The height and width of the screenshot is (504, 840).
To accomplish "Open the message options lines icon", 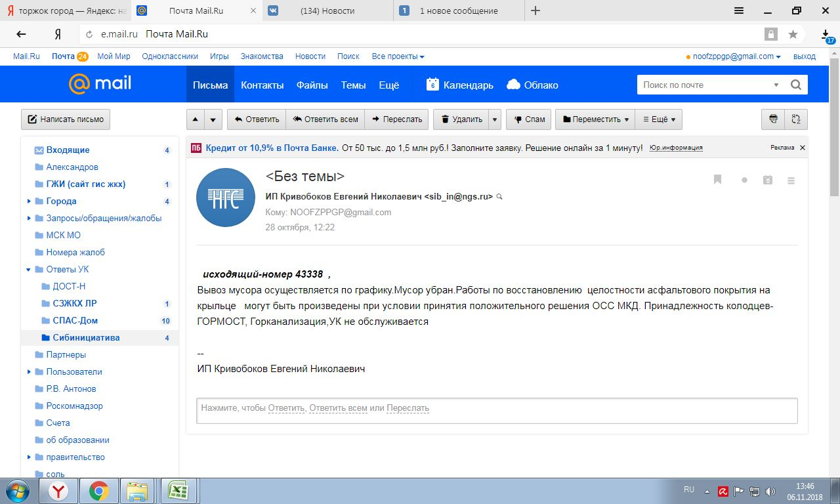I will pos(791,180).
